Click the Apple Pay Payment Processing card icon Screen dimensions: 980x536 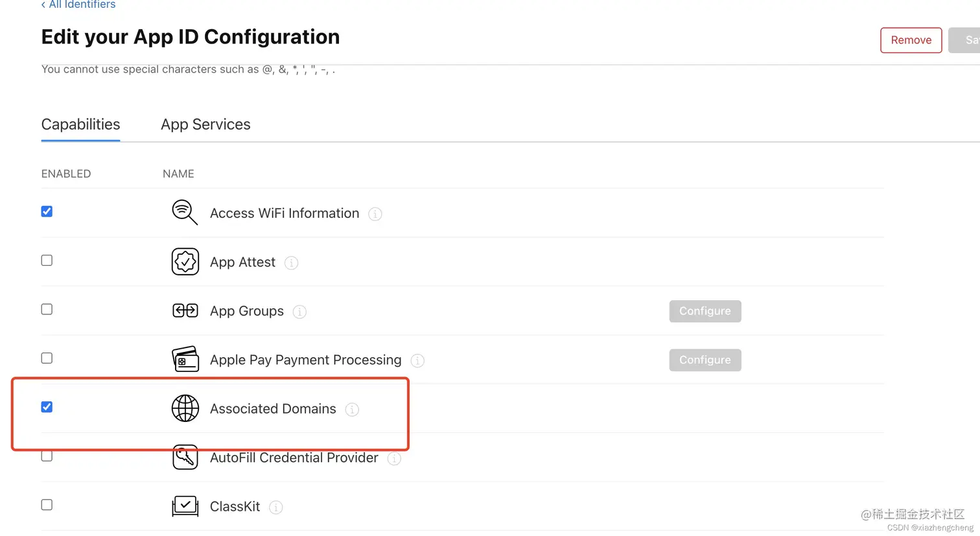[x=185, y=359]
